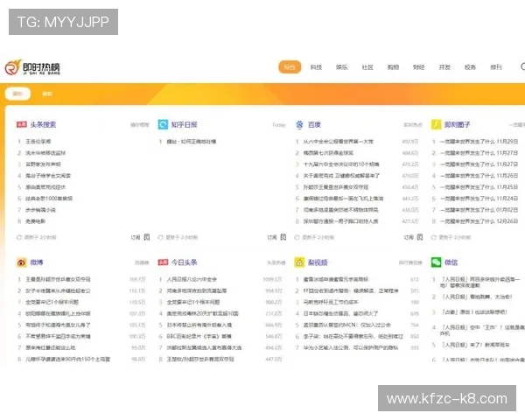Open the 梨视频 card title
Viewport: 525px width, 420px height.
point(318,262)
